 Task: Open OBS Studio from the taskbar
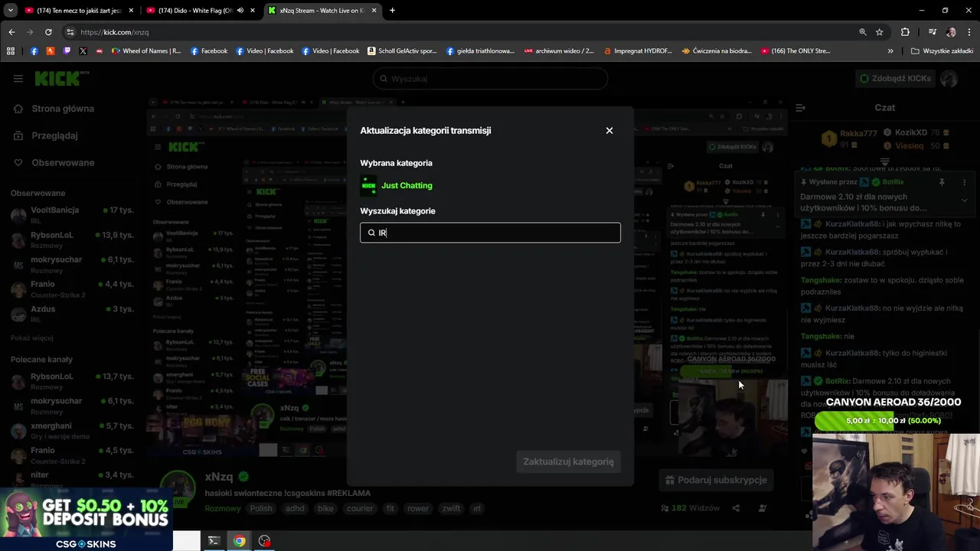(264, 541)
